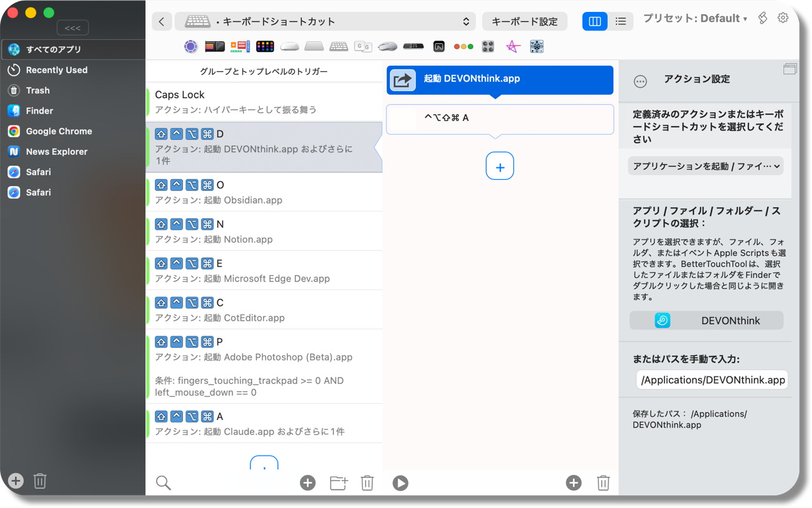
Task: Click the DEVONthink app chooser button
Action: 706,320
